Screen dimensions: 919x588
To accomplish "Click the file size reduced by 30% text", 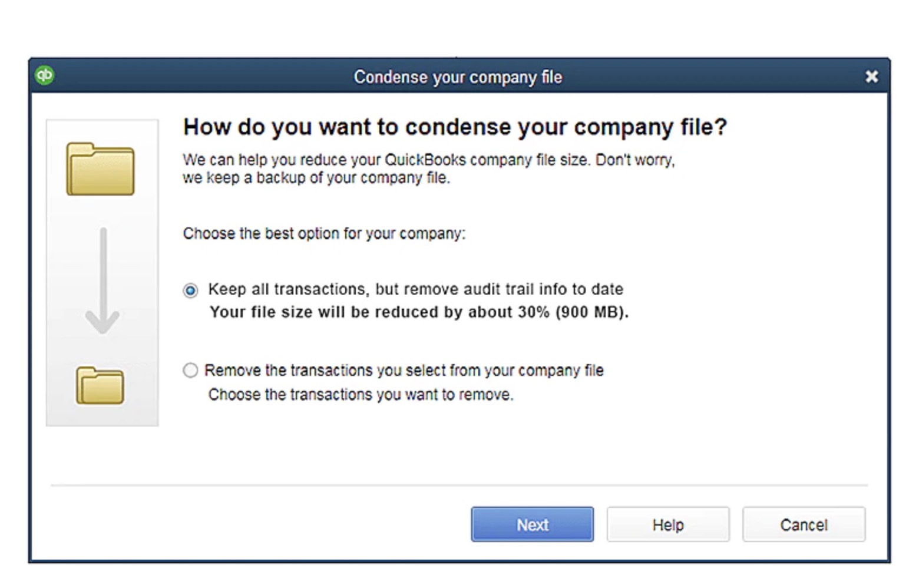I will (419, 312).
